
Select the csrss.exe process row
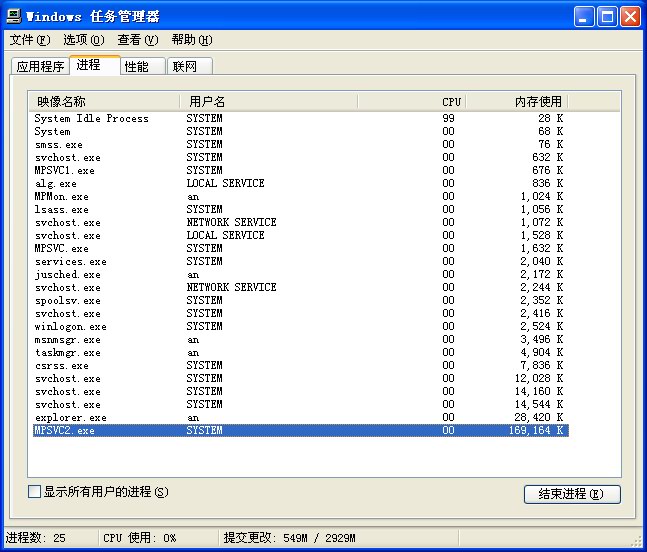coord(301,366)
